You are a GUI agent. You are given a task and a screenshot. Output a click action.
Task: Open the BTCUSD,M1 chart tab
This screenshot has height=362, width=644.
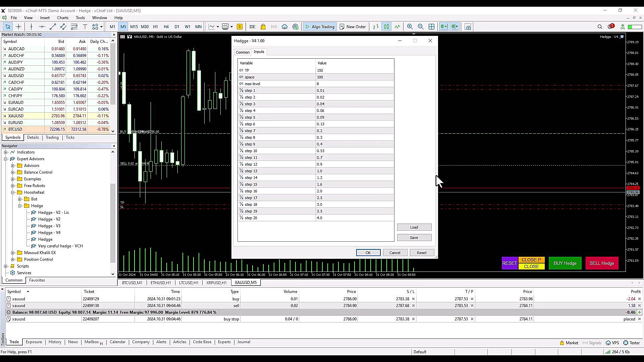tap(132, 283)
